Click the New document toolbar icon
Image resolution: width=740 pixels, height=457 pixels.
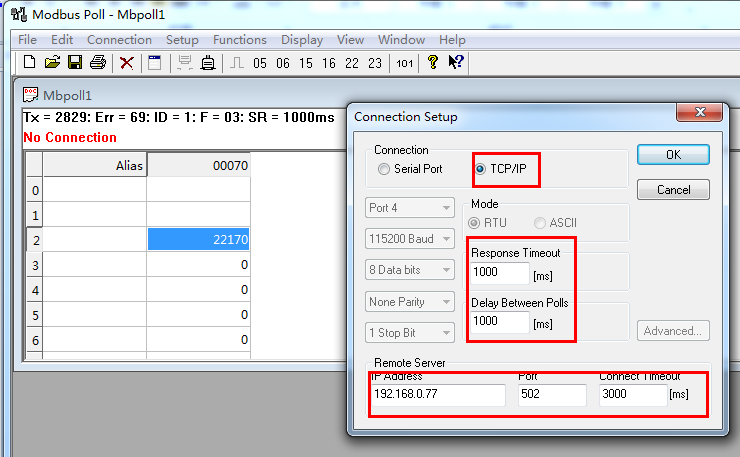30,63
